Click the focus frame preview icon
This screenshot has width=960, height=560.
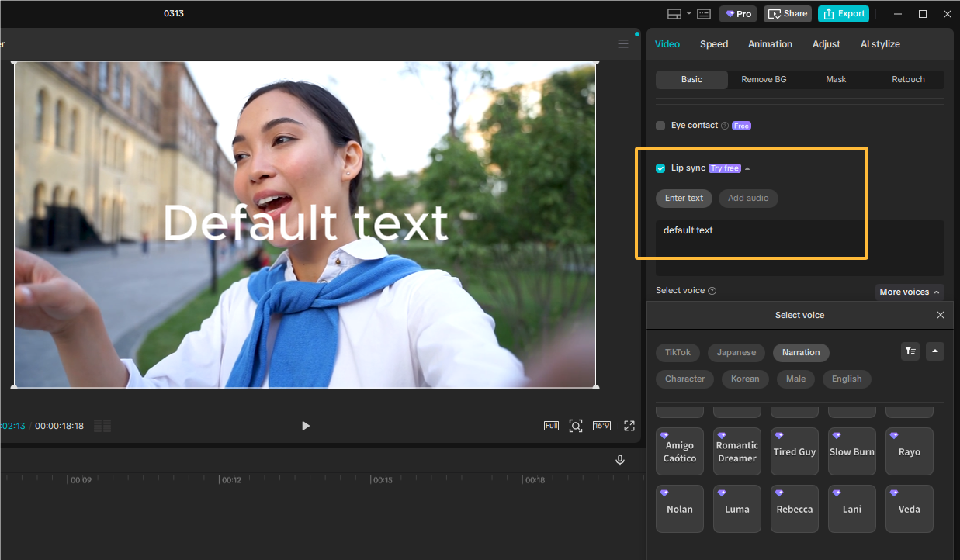(575, 426)
